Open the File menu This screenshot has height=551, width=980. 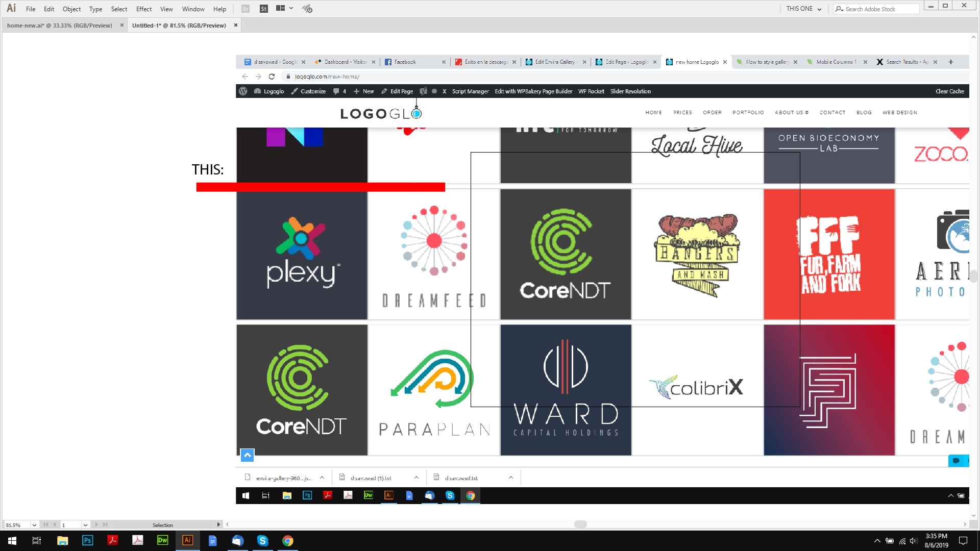point(31,9)
